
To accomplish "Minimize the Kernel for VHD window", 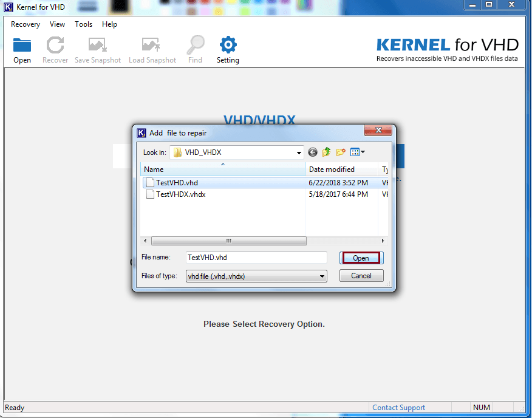I will click(x=472, y=5).
